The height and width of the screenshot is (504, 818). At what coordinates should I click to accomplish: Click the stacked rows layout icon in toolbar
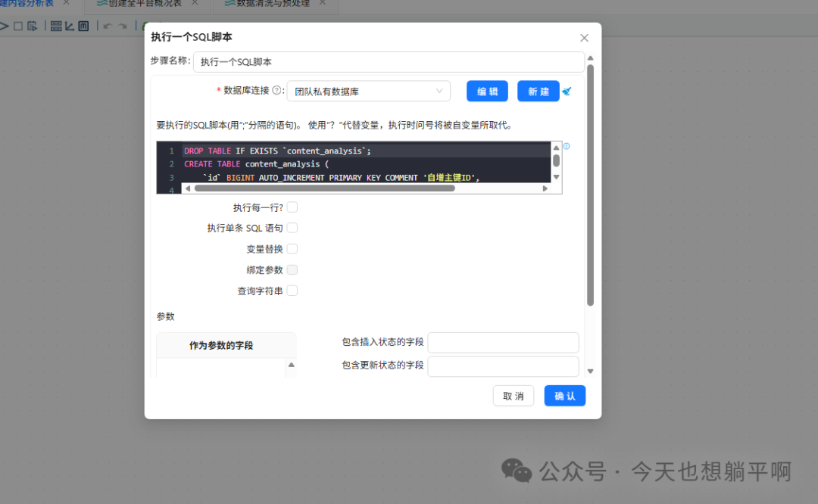click(x=56, y=26)
